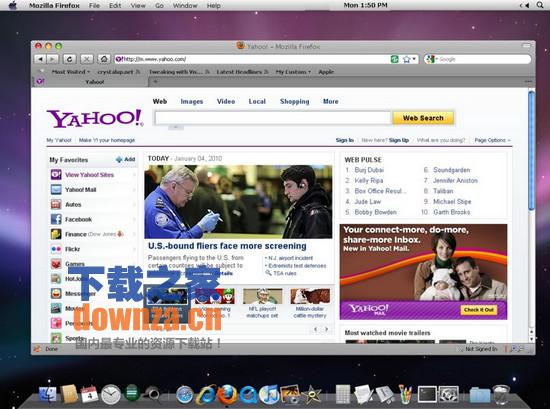Viewport: 550px width, 409px height.
Task: Bookmark page using the star icon
Action: (x=407, y=59)
